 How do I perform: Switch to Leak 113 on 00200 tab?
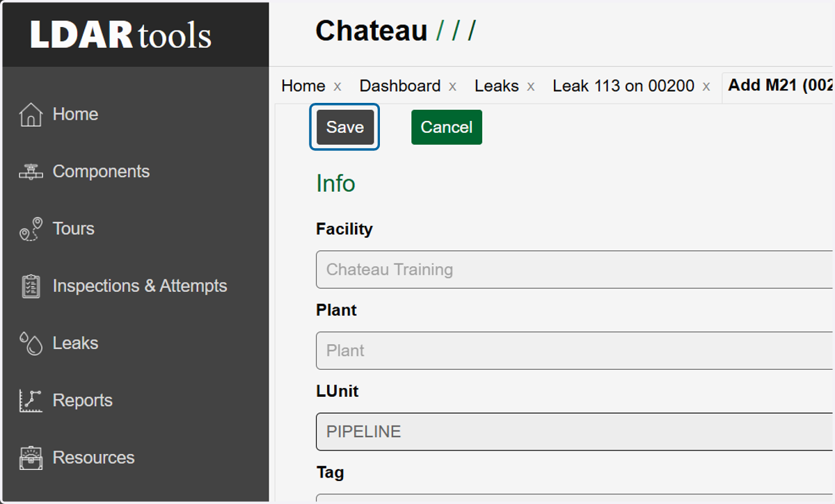click(623, 86)
